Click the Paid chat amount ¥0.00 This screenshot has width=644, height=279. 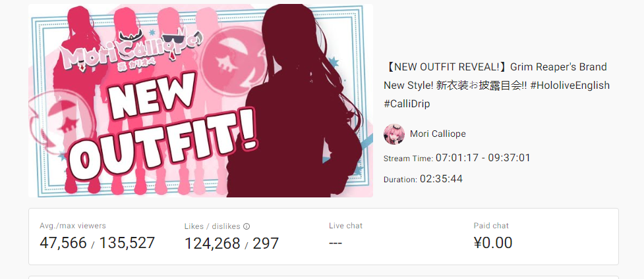tap(493, 243)
